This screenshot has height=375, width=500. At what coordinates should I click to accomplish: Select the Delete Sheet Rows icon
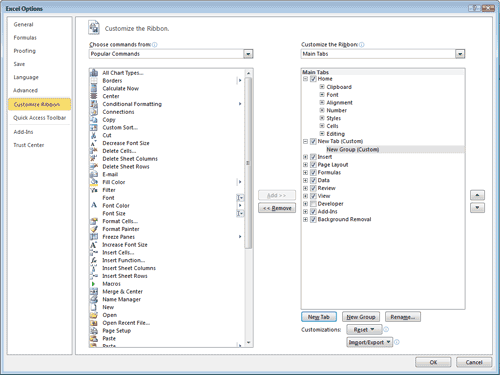pos(94,166)
